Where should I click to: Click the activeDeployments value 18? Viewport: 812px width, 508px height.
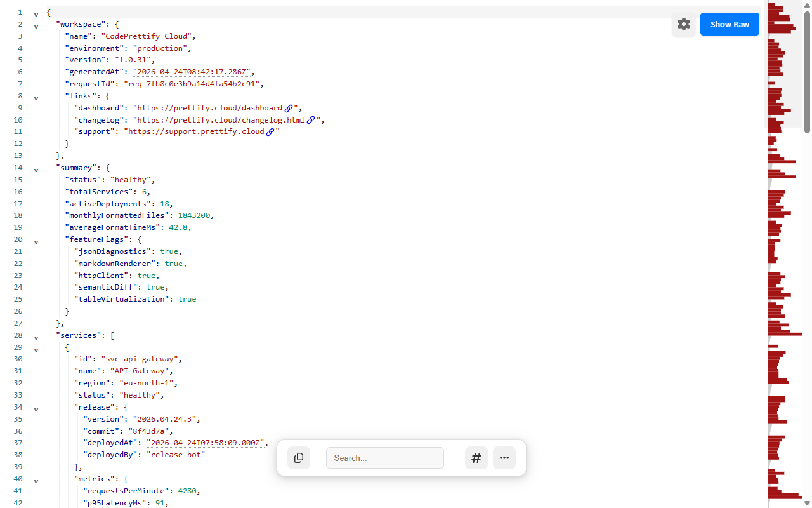(164, 204)
